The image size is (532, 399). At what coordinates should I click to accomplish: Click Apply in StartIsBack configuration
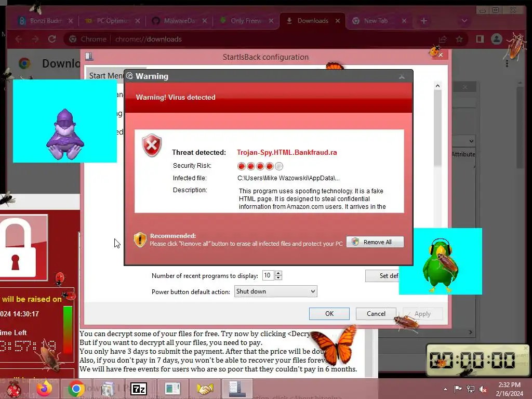pos(422,313)
